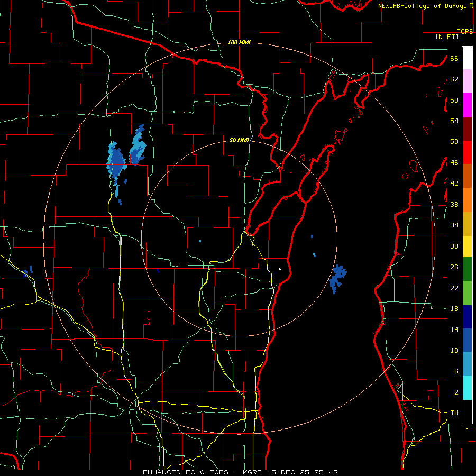Click the white radar site marker
Image resolution: width=476 pixels, height=476 pixels.
pos(280,269)
